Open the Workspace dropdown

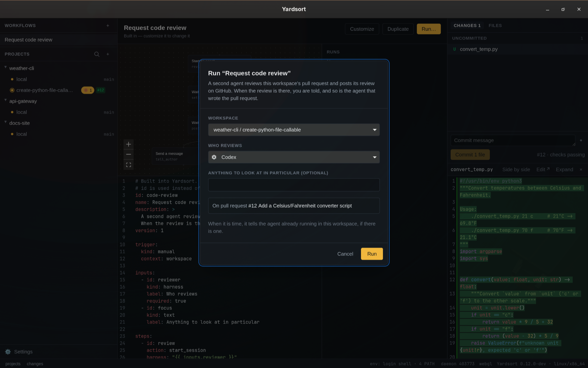[294, 130]
